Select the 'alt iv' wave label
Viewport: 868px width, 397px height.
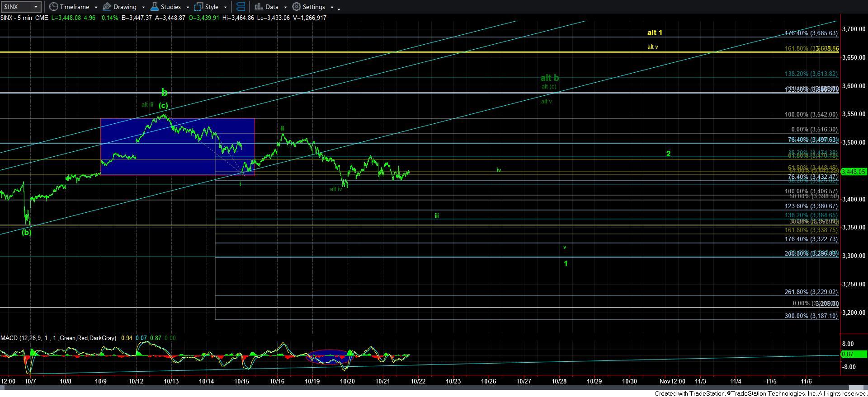(336, 189)
